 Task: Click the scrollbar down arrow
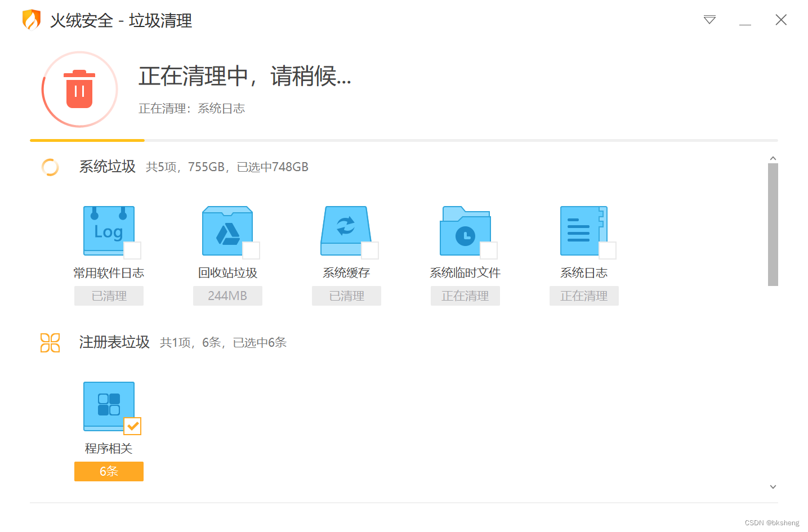[x=773, y=487]
